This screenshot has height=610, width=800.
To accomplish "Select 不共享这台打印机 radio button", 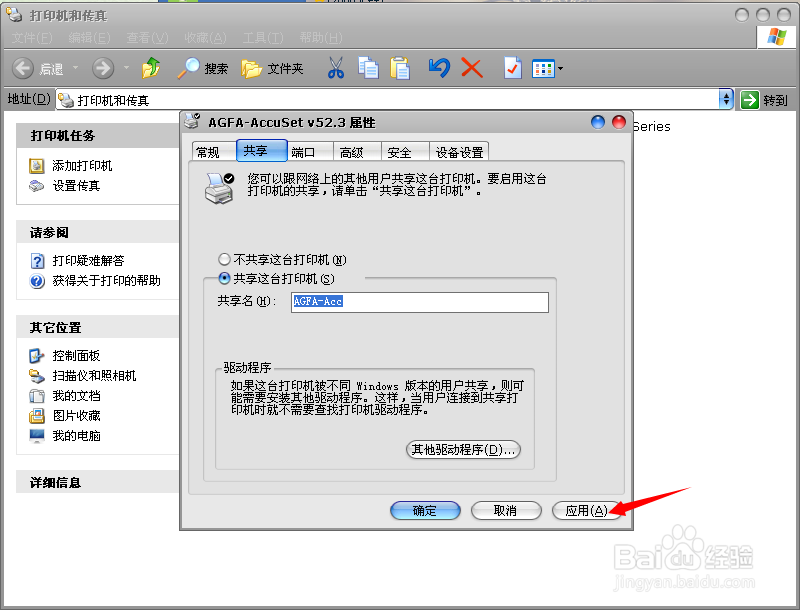I will [224, 259].
